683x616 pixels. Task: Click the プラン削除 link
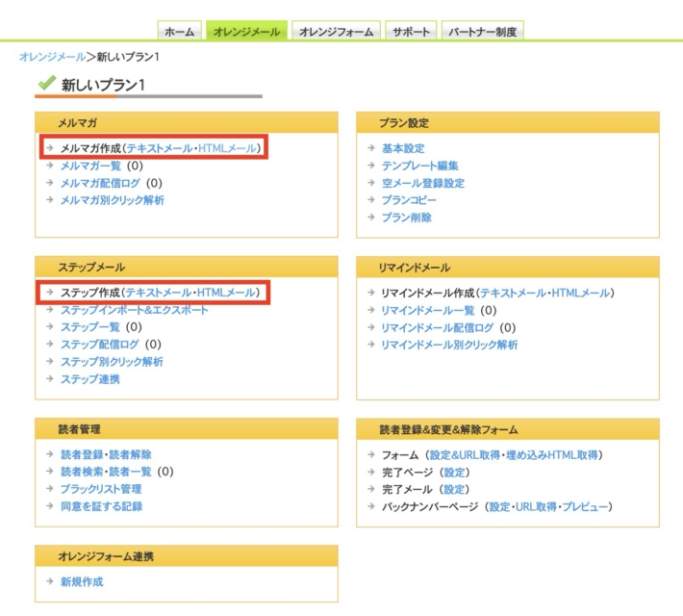(406, 218)
